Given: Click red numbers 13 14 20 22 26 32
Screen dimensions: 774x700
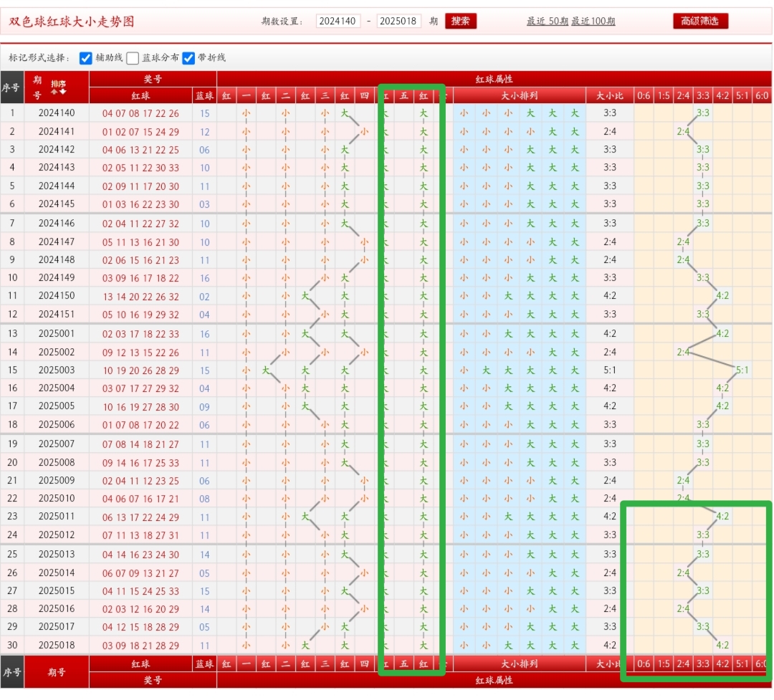Looking at the screenshot, I should (x=140, y=296).
